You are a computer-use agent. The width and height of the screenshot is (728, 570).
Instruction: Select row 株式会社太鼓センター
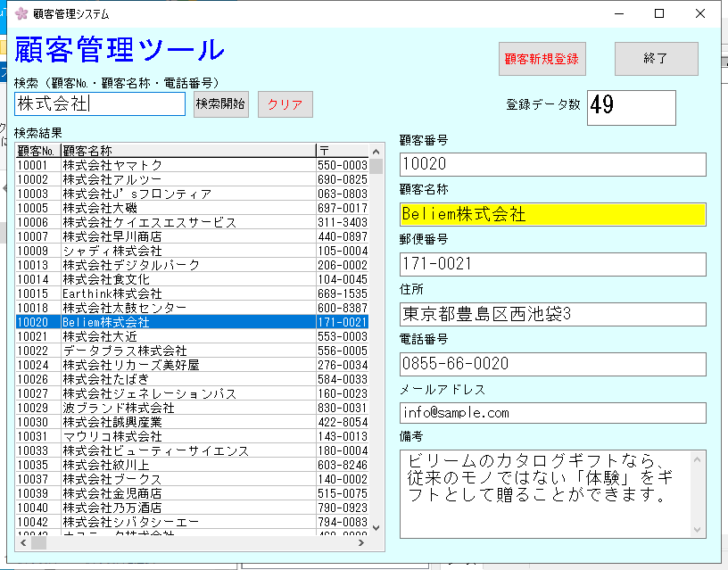(192, 309)
